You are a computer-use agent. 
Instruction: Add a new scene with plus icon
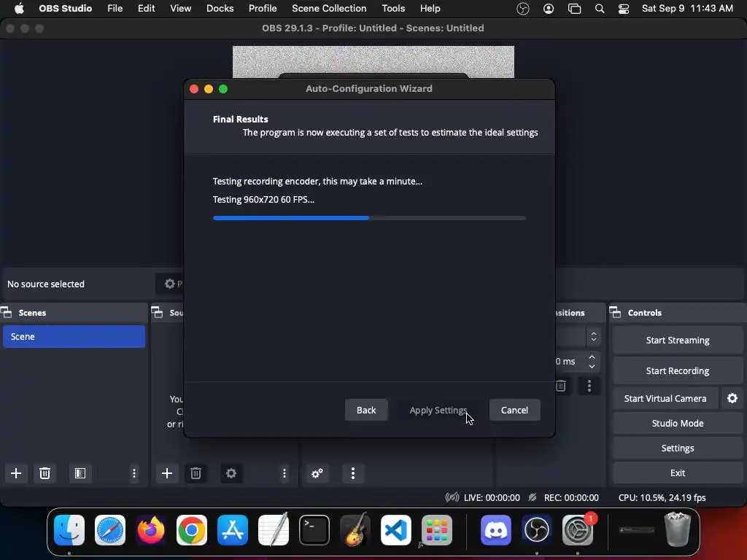pos(16,472)
